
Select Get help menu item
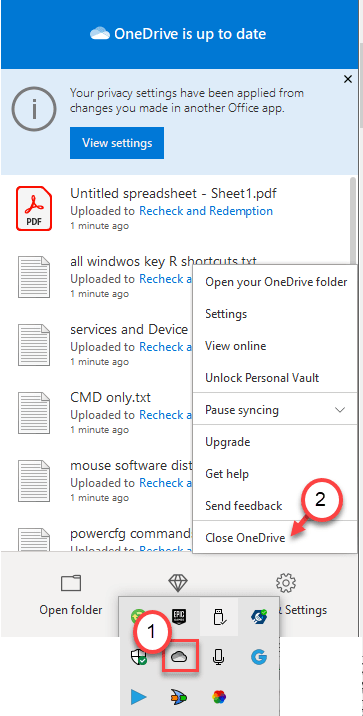[275, 474]
